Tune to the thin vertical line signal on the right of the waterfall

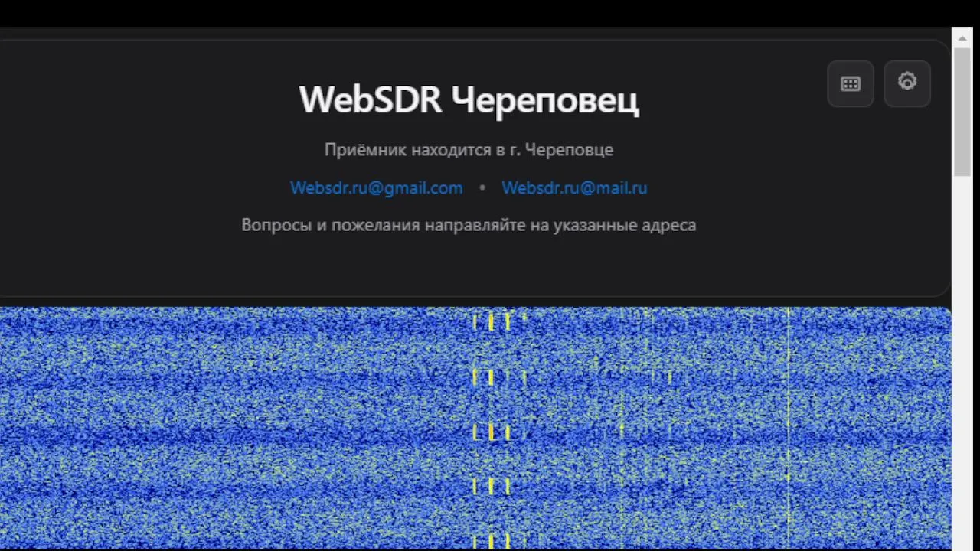point(789,429)
